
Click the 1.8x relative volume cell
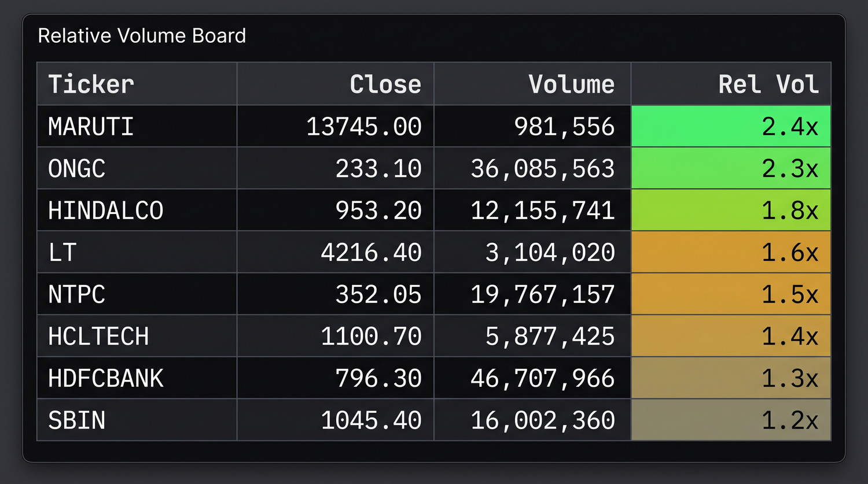(731, 210)
